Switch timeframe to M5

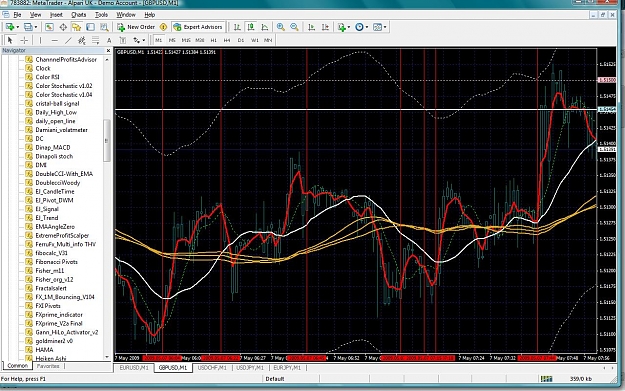pyautogui.click(x=172, y=40)
